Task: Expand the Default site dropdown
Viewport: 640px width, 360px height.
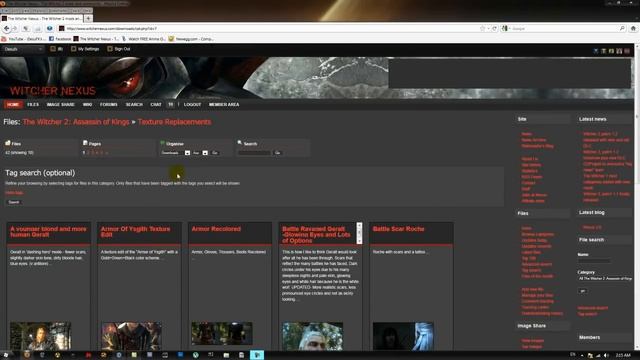Action: coord(23,49)
